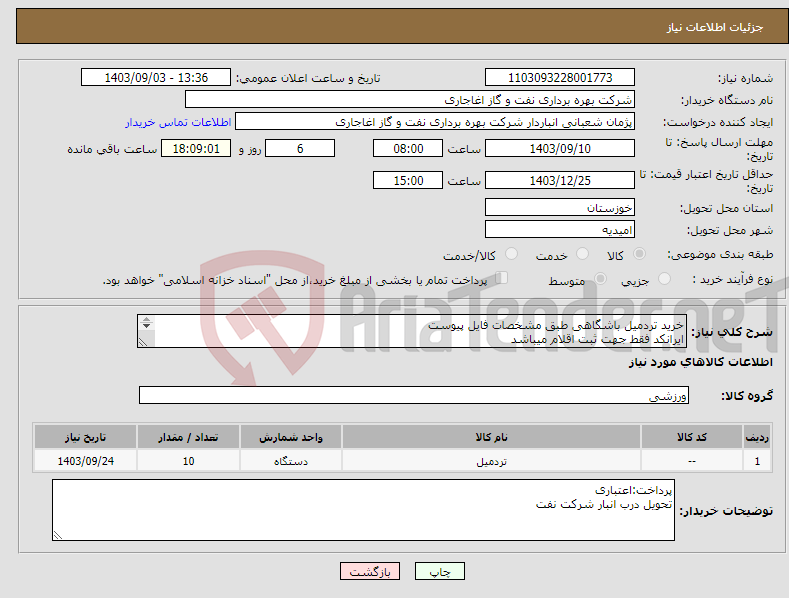Click the days remaining field showing 6
Screen dimensions: 789x598
[x=300, y=148]
